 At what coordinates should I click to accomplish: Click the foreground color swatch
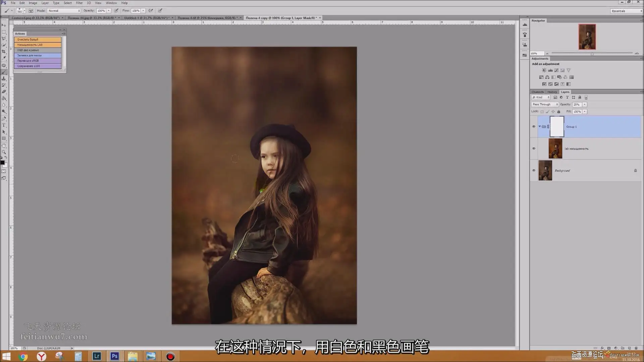[x=2, y=163]
